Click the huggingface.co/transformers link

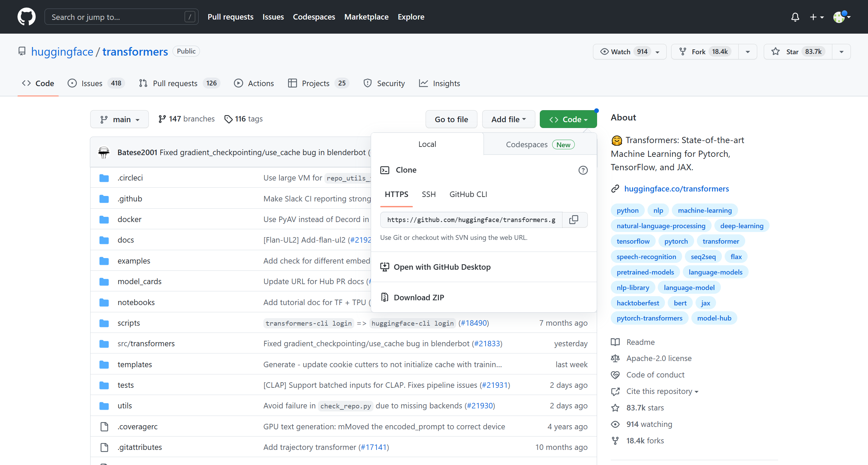click(677, 188)
